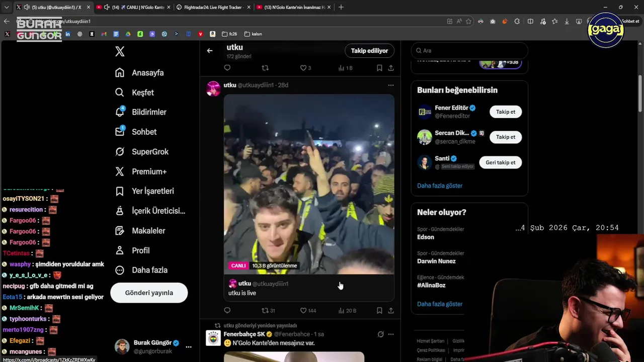The width and height of the screenshot is (644, 362).
Task: Click the Makaleler articles icon
Action: (x=120, y=231)
